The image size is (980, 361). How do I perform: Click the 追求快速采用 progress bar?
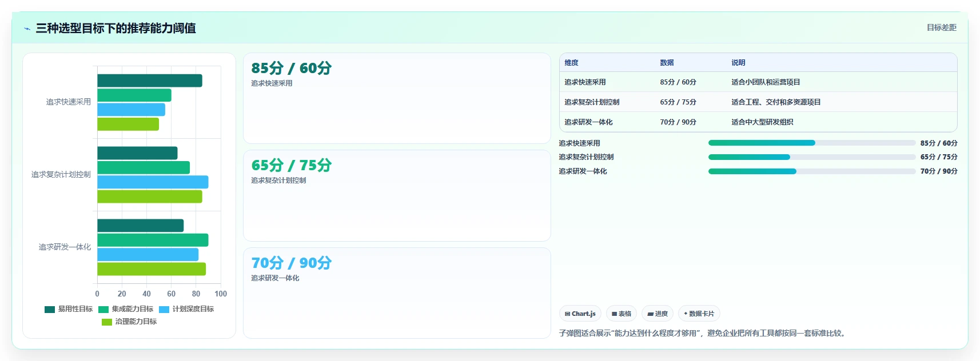812,143
